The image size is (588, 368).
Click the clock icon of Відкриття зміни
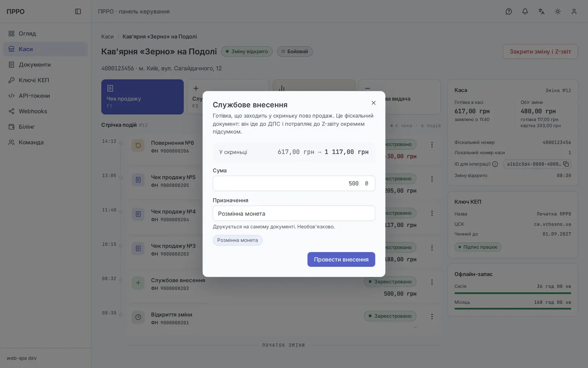(138, 317)
